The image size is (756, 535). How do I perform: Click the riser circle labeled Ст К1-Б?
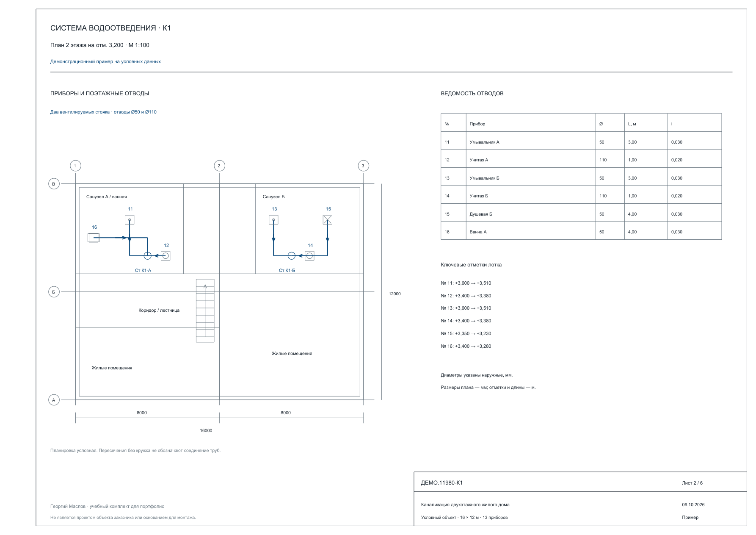[291, 256]
